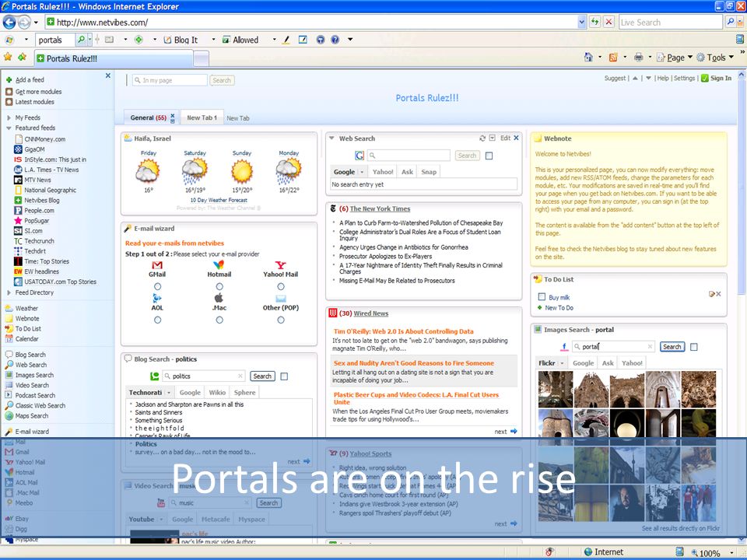Open The New York Times feed title

[380, 209]
